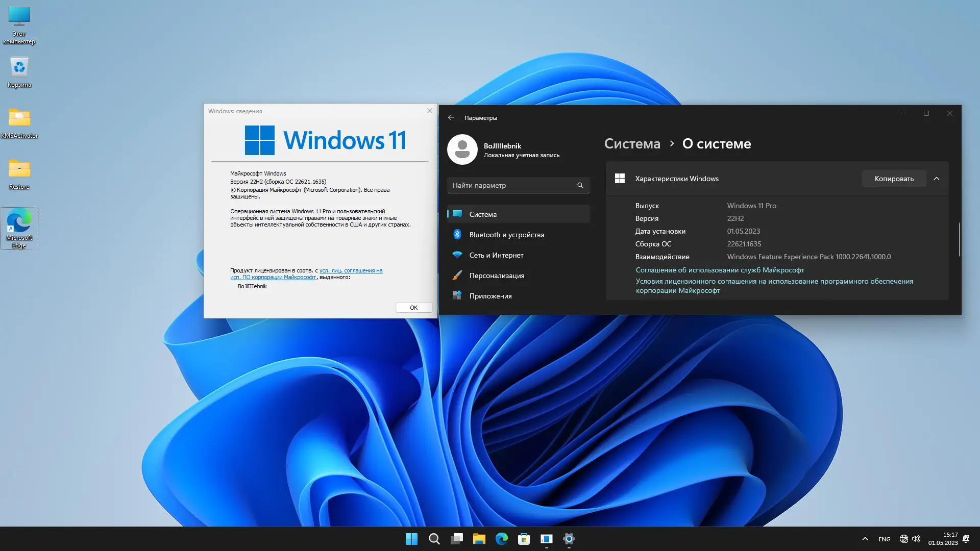This screenshot has width=980, height=551.
Task: Collapse the Характеристики Windows section chevron
Action: (x=936, y=179)
